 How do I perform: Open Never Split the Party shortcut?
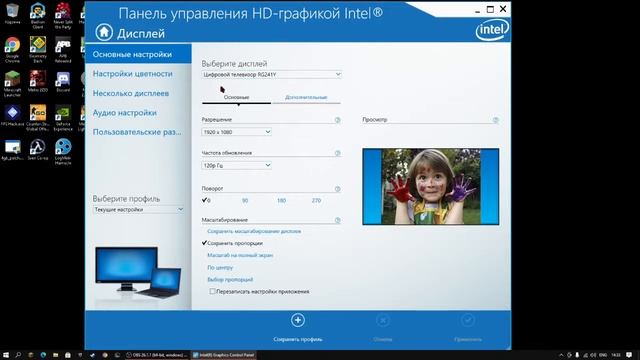tap(63, 16)
